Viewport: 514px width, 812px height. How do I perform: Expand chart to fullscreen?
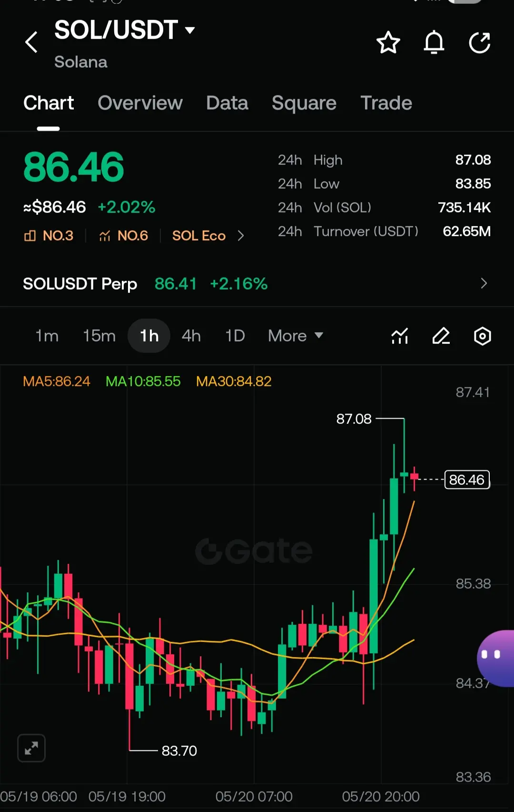31,748
